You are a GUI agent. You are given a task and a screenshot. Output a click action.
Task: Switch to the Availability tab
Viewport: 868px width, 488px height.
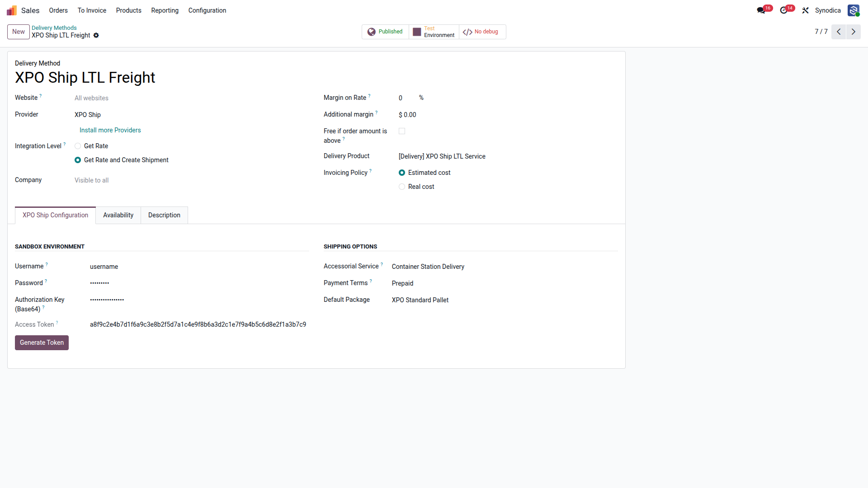click(x=118, y=215)
